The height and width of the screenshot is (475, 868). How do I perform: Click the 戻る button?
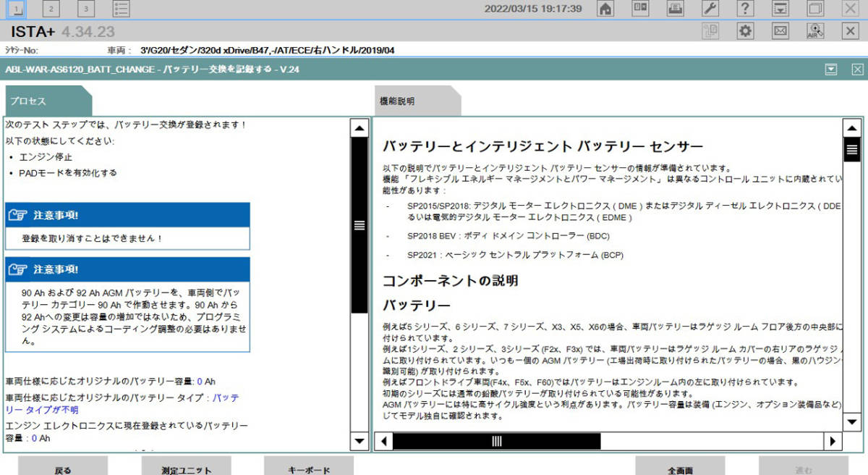pos(63,468)
